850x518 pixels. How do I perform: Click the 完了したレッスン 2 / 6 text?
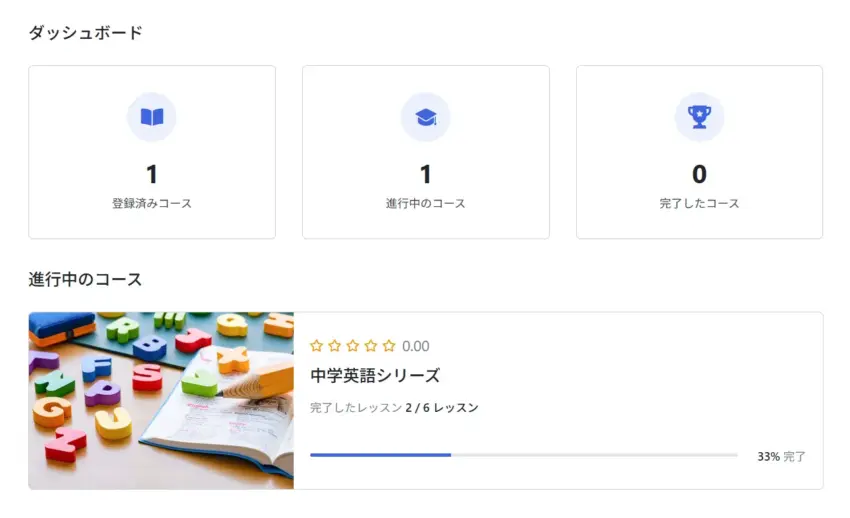pos(394,408)
